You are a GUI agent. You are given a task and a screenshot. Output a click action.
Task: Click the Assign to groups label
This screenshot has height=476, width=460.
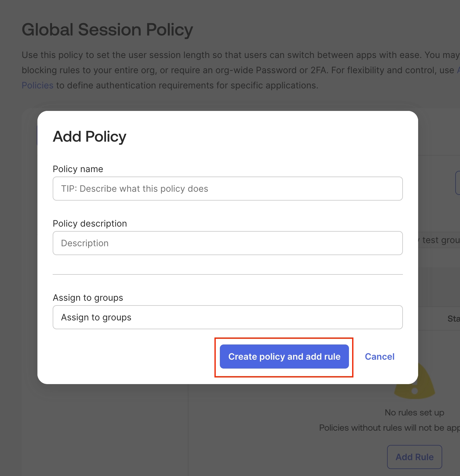click(x=88, y=298)
